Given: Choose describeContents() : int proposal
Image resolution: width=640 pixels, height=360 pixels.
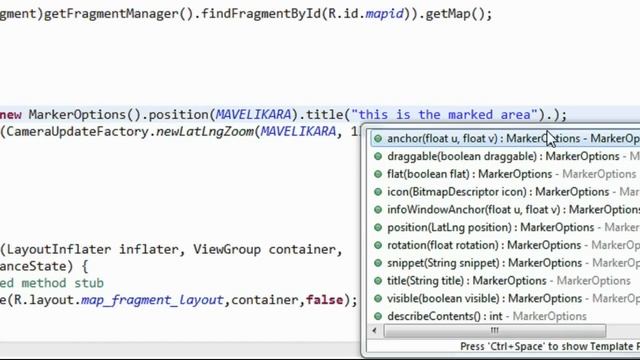Looking at the screenshot, I should (505, 316).
